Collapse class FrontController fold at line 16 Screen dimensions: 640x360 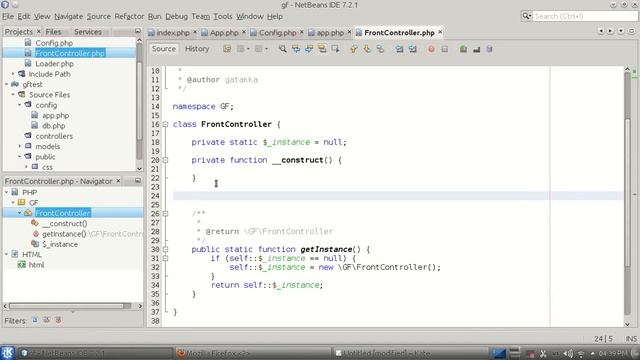pyautogui.click(x=165, y=124)
